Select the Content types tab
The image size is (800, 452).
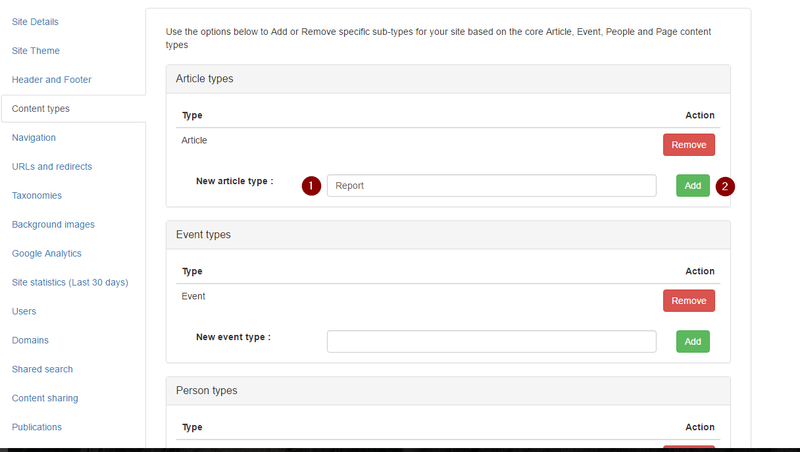(x=41, y=108)
